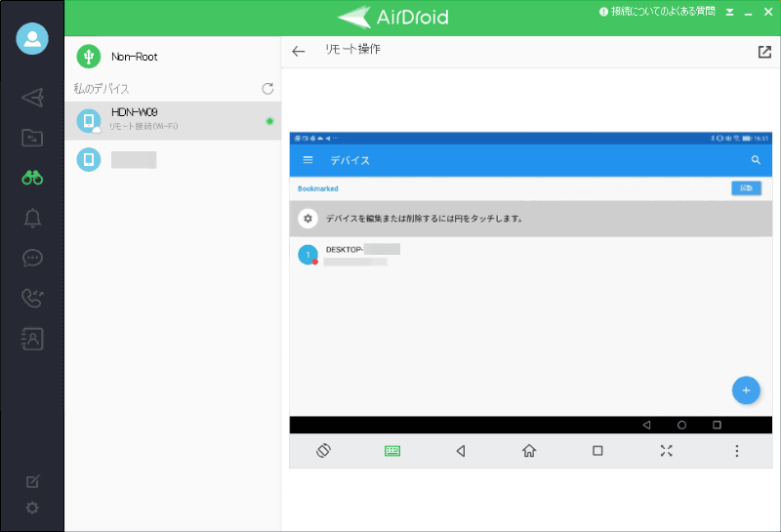Click the Non-Root label

(x=135, y=57)
